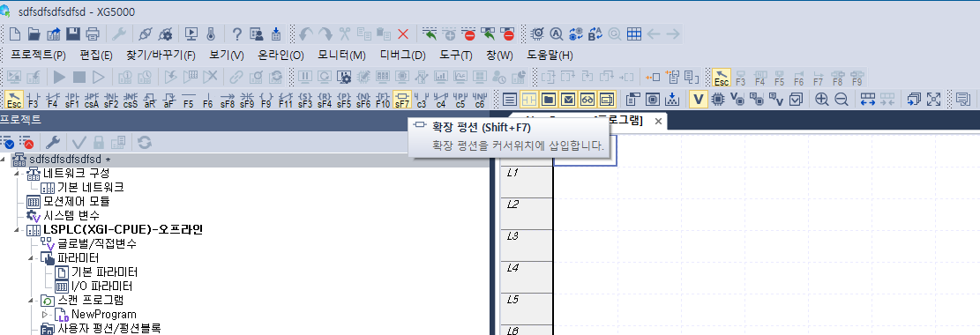Open the 도구(T) menu
The image size is (980, 335).
pyautogui.click(x=456, y=55)
